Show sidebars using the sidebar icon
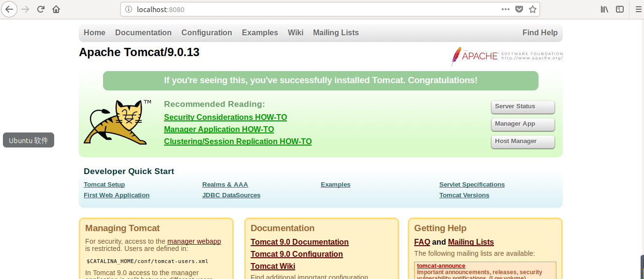 tap(620, 9)
